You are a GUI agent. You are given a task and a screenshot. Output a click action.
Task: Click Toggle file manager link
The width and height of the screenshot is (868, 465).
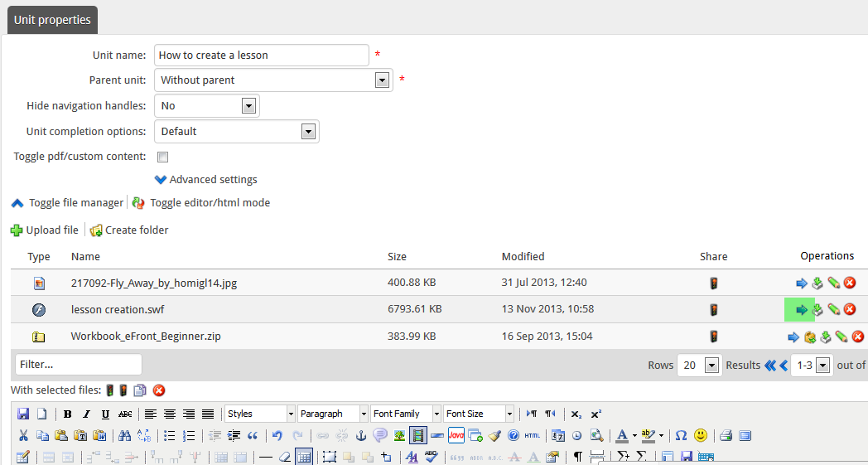point(76,203)
